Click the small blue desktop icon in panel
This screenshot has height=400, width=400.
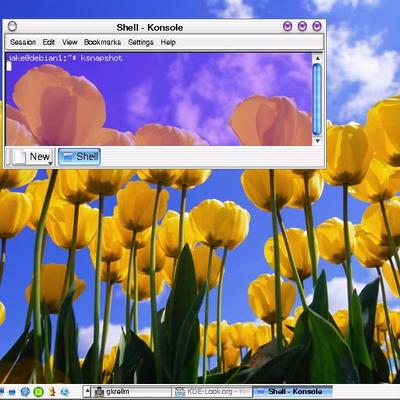pos(12,392)
